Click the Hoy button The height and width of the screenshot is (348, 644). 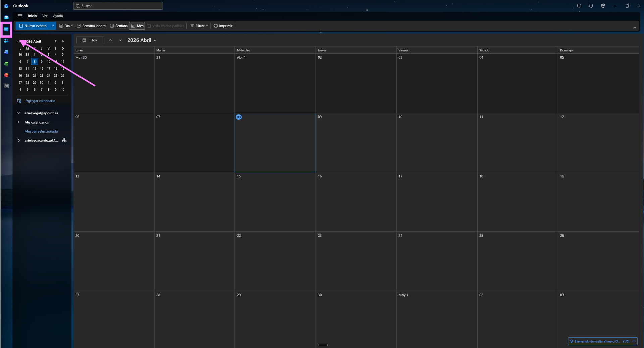(x=90, y=40)
